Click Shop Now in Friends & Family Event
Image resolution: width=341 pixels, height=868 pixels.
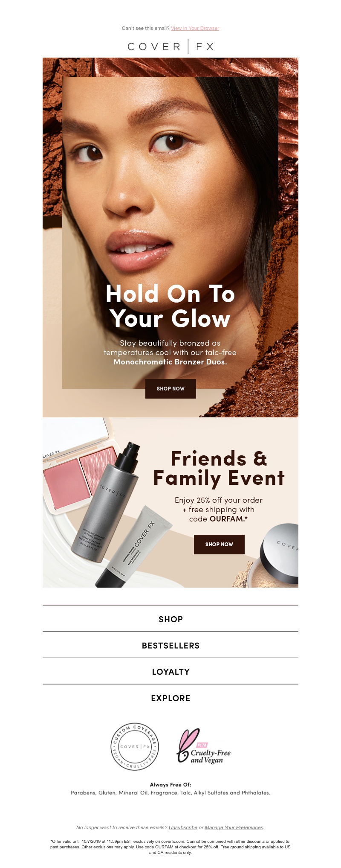pyautogui.click(x=219, y=545)
